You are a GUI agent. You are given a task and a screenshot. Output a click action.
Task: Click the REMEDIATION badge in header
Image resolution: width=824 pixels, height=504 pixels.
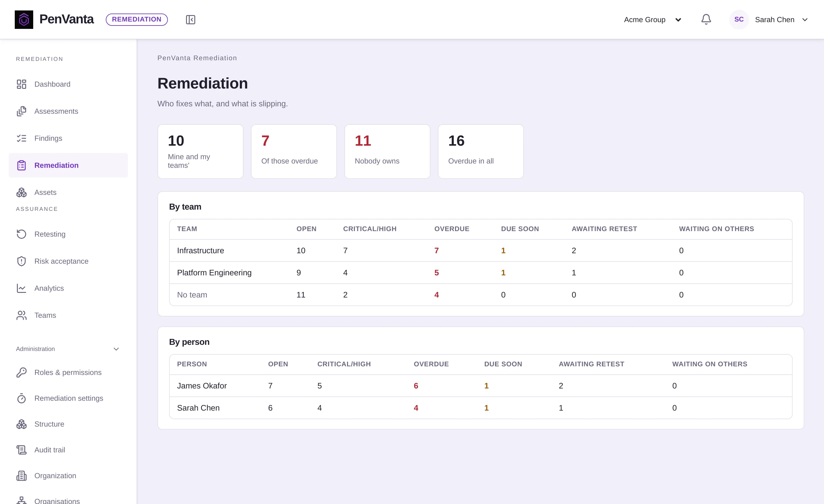point(137,19)
